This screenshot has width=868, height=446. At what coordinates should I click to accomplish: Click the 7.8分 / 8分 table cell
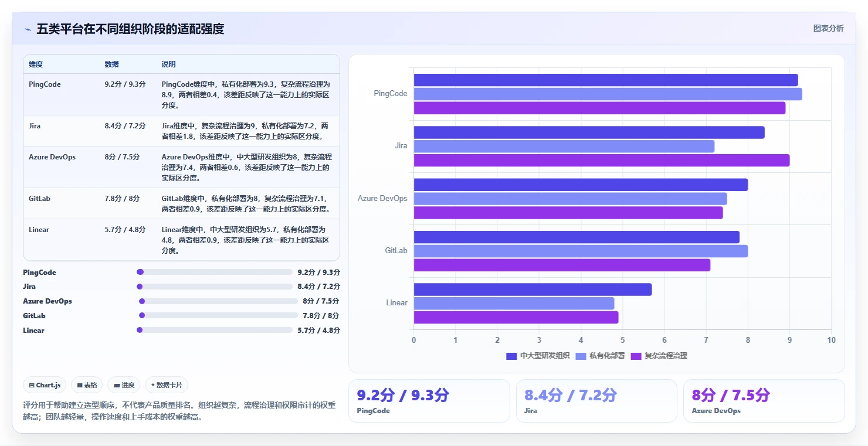[x=122, y=199]
